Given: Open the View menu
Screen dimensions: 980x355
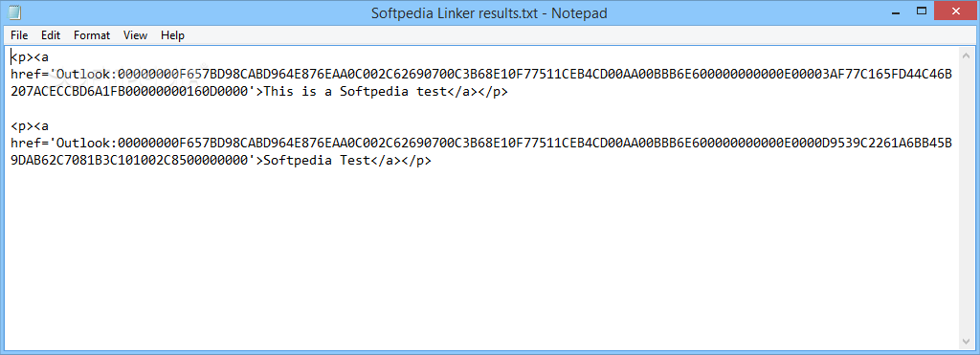Looking at the screenshot, I should coord(135,35).
